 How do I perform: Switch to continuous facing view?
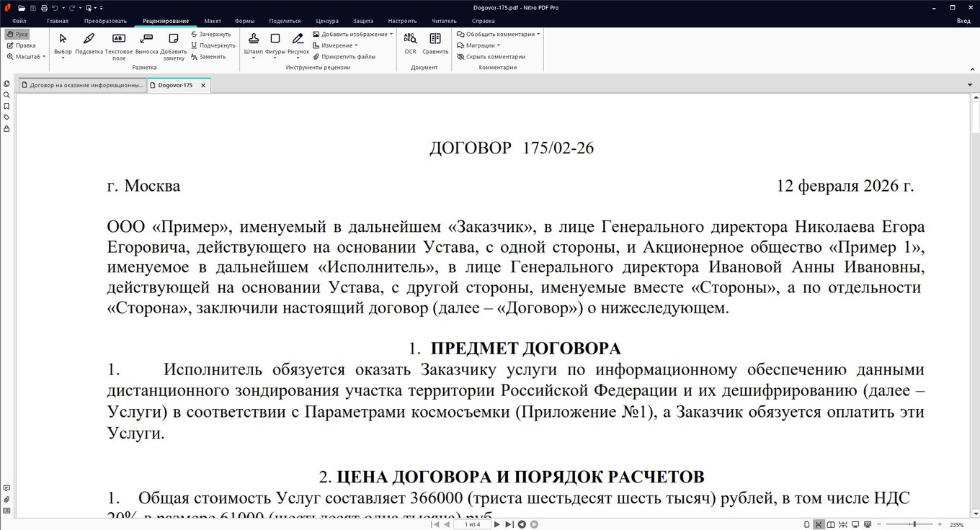click(843, 524)
